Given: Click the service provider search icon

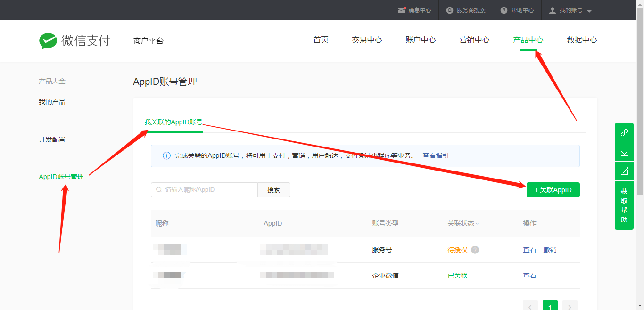Looking at the screenshot, I should 450,10.
